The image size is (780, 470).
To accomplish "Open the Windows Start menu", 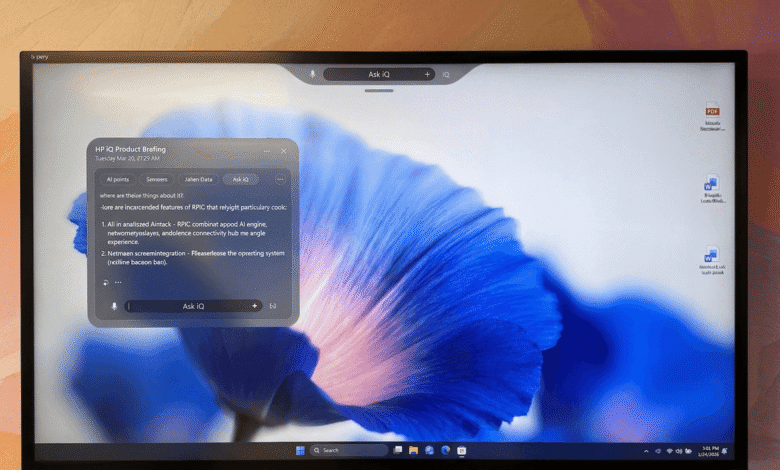I will (300, 450).
